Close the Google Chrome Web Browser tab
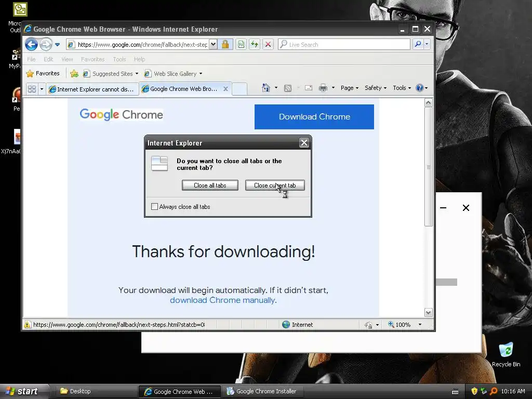This screenshot has height=399, width=532. (225, 89)
